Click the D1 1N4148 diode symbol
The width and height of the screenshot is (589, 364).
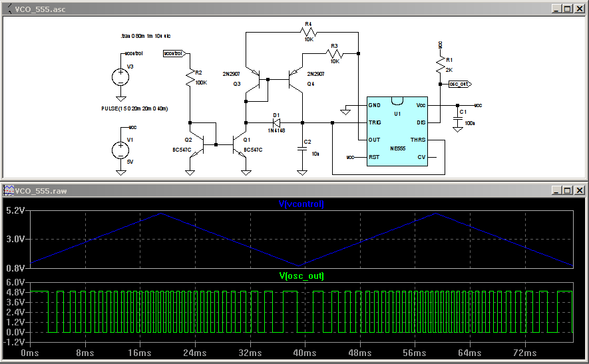point(276,123)
